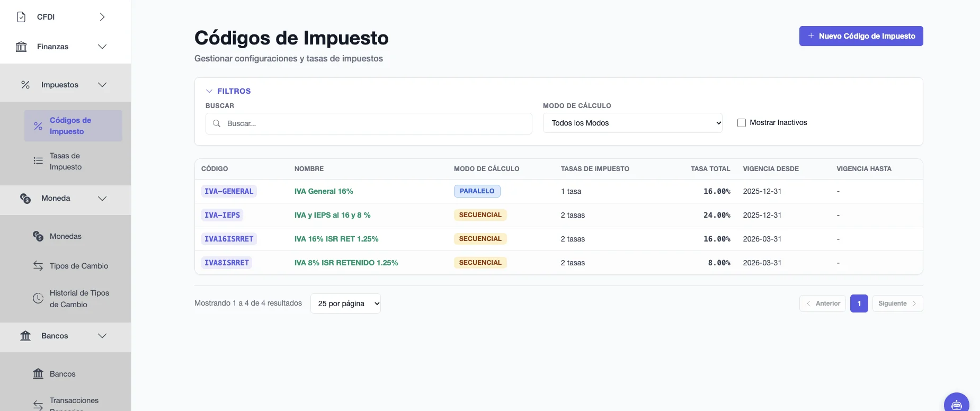This screenshot has width=980, height=411.
Task: Open the IVA-GENERAL code link
Action: [x=229, y=191]
